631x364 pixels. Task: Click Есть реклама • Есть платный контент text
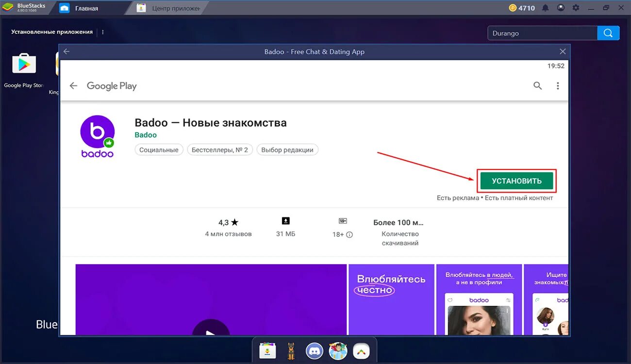[x=495, y=198]
